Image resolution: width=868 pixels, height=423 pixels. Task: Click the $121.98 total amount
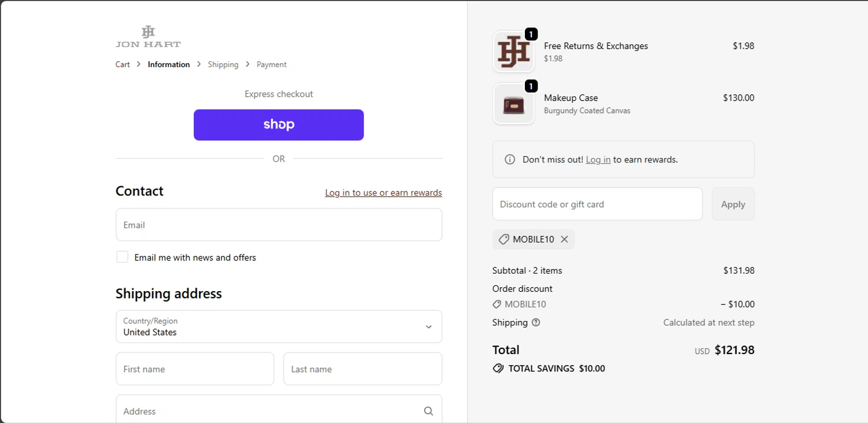pos(734,350)
